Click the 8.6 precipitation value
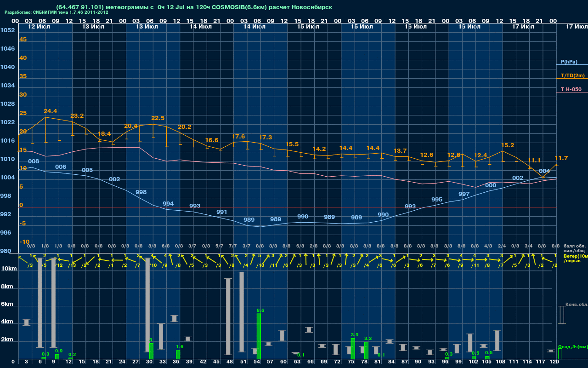Viewport: 588px width, 368px height. point(260,311)
